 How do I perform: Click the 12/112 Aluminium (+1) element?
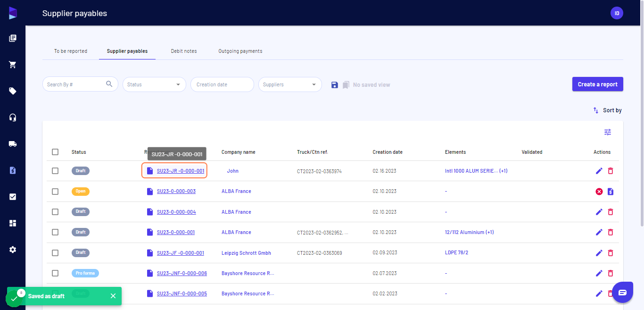[x=469, y=232]
